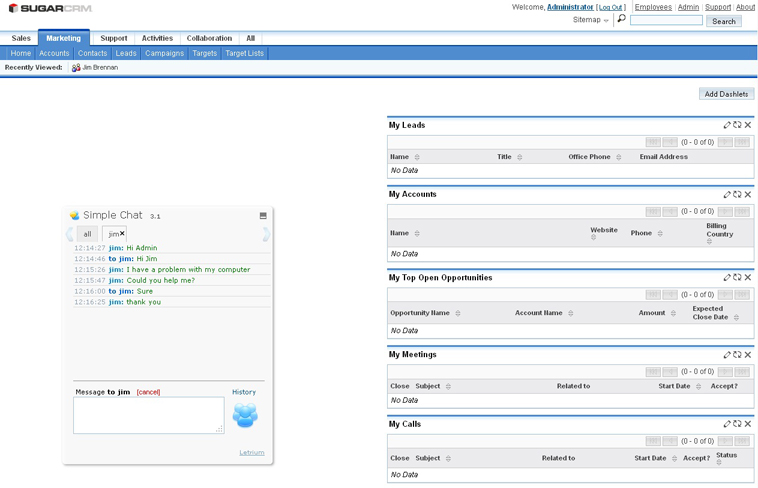Refresh the My Meetings dashlet
Viewport: 758px width, 488px height.
point(737,355)
